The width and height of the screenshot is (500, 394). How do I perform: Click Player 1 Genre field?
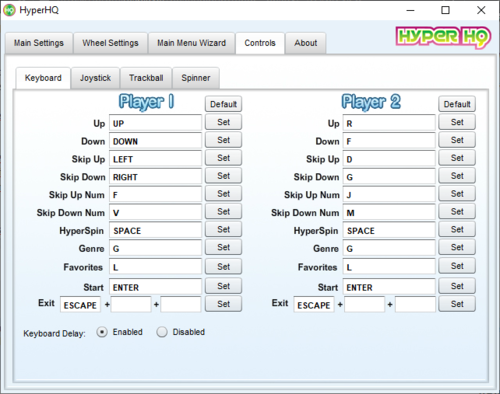(155, 248)
